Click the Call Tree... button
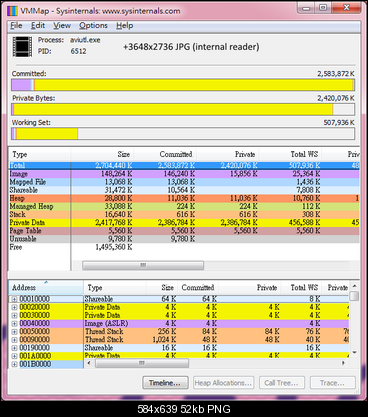The width and height of the screenshot is (368, 417). [282, 383]
